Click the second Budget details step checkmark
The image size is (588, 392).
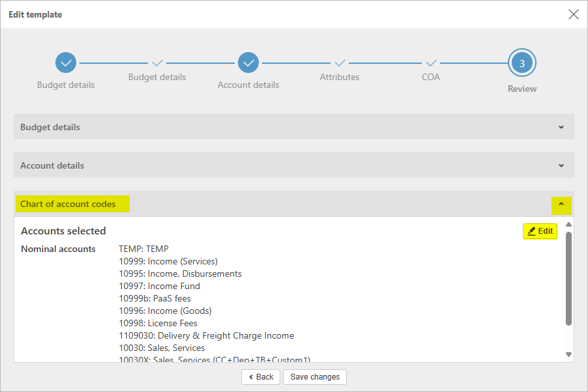coord(157,63)
